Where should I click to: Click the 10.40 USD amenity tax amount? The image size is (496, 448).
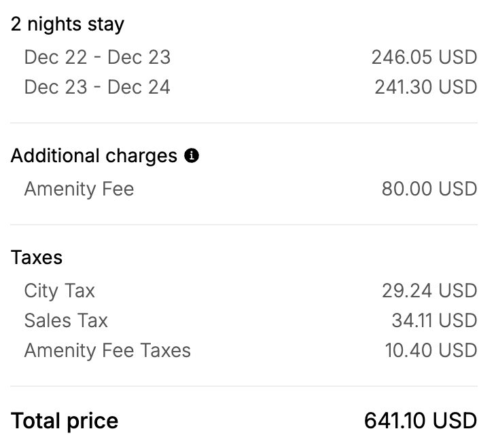tap(431, 350)
